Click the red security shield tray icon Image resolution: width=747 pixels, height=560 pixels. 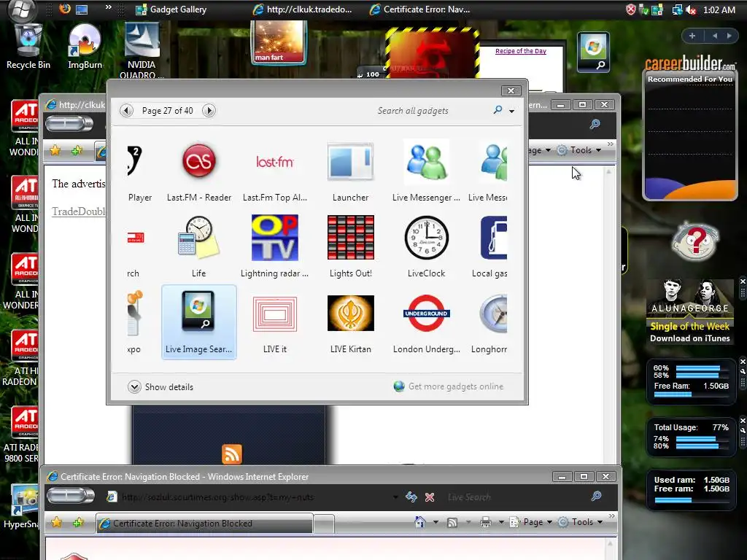(x=631, y=9)
